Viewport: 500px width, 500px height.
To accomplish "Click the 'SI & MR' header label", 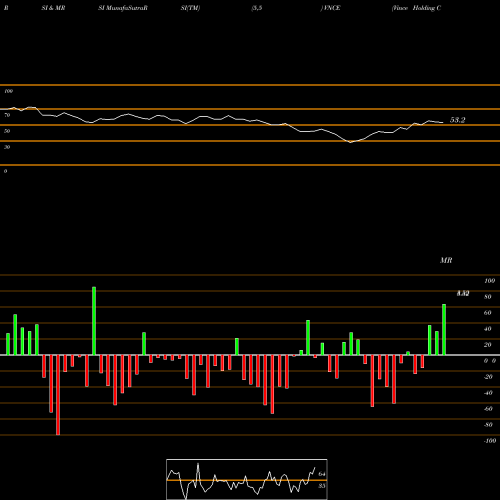I will (53, 8).
